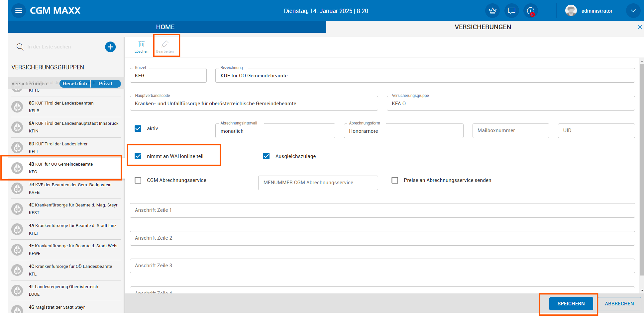Select 4L Landesregierung Oberösterreich

click(66, 290)
